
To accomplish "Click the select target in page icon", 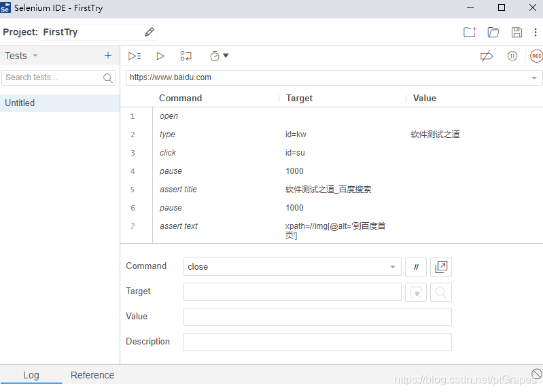I will click(416, 292).
